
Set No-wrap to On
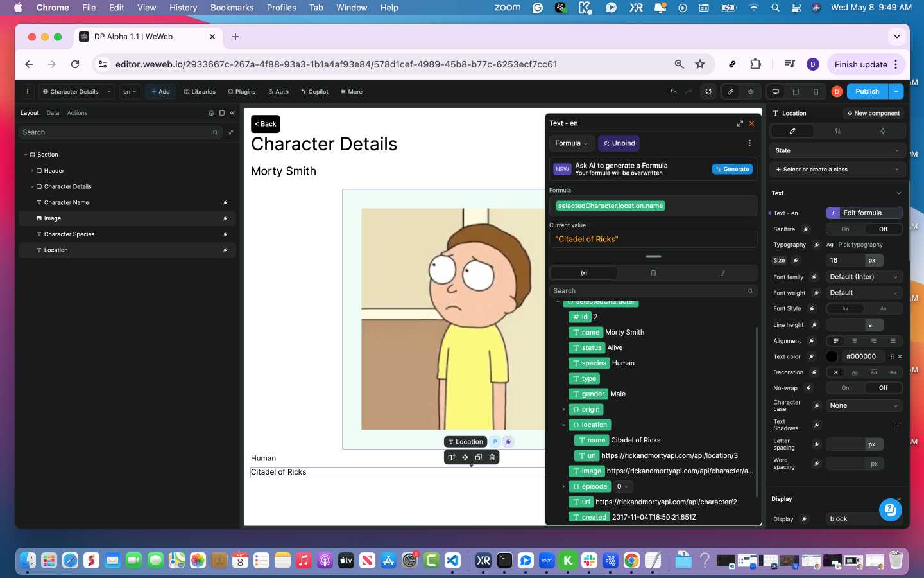tap(845, 388)
